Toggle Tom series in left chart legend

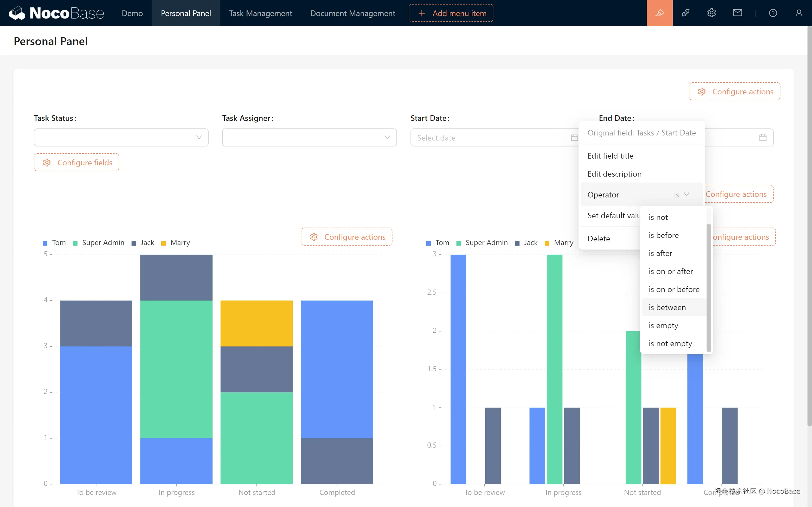pyautogui.click(x=54, y=243)
